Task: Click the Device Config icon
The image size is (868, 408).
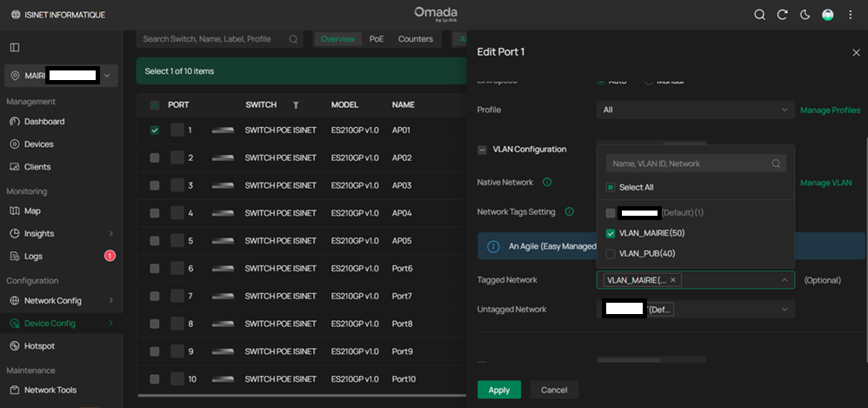Action: 15,324
